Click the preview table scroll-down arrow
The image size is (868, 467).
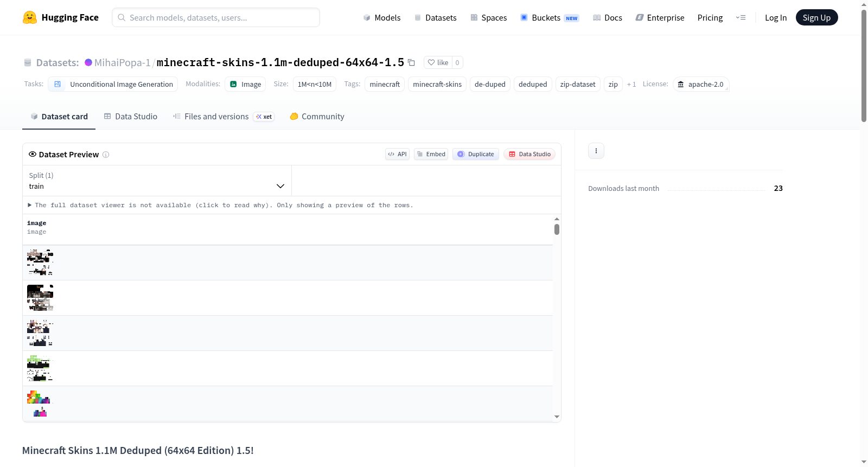[557, 417]
